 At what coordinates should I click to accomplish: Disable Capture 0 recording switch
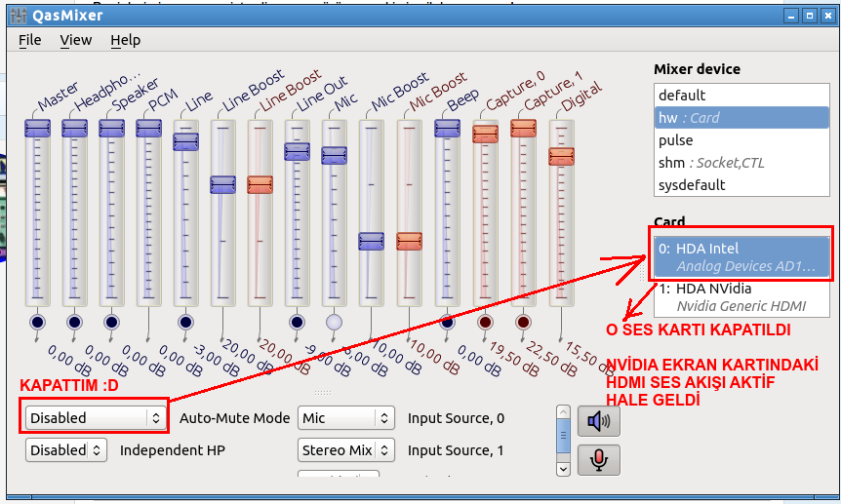point(485,323)
